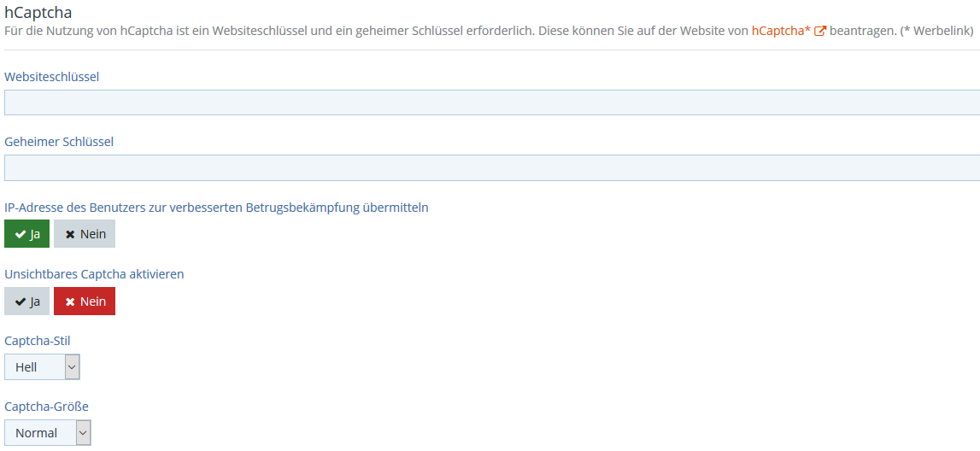Focus the Websiteschlüssel input field

[x=491, y=102]
